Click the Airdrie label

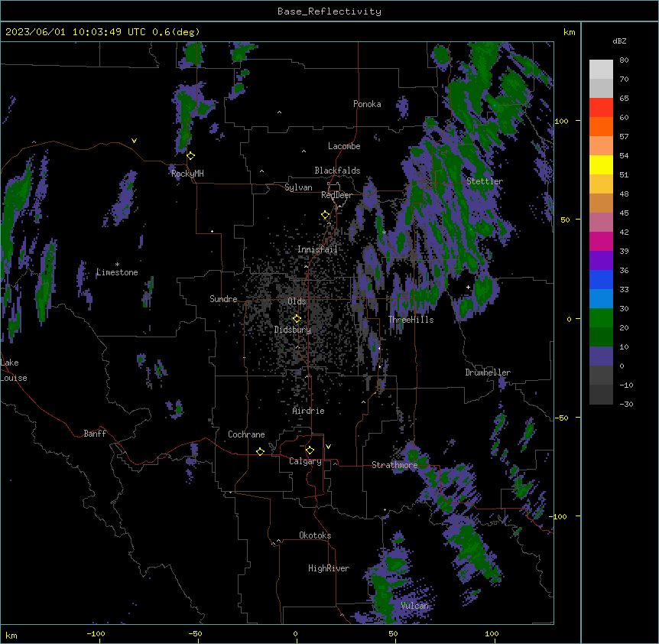309,411
